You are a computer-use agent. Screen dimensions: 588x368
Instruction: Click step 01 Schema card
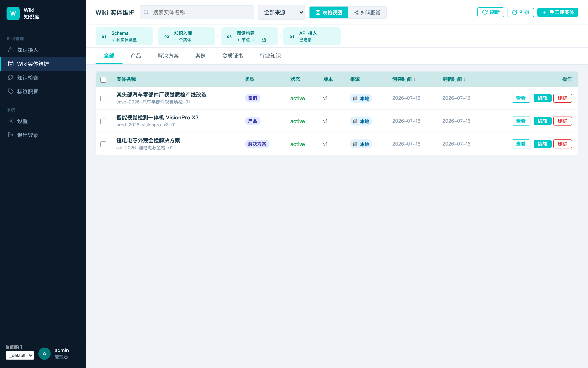124,36
